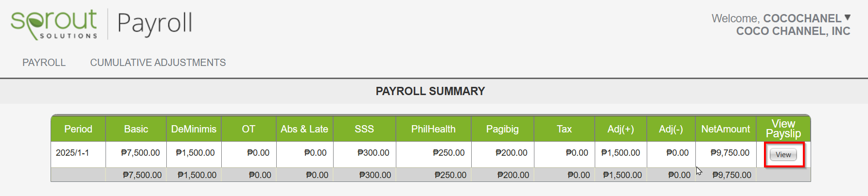
Task: Switch to CUMULATIVE ADJUSTMENTS tab
Action: click(158, 63)
